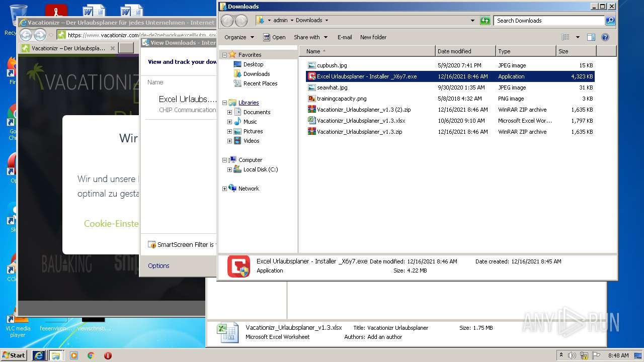The width and height of the screenshot is (644, 362).
Task: Click VLC media player desktop icon
Action: (18, 324)
